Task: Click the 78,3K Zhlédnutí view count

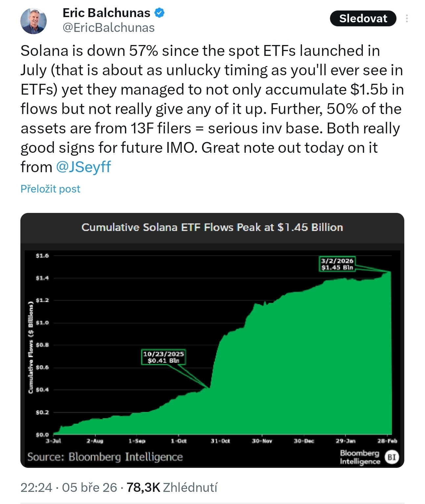Action: click(172, 488)
